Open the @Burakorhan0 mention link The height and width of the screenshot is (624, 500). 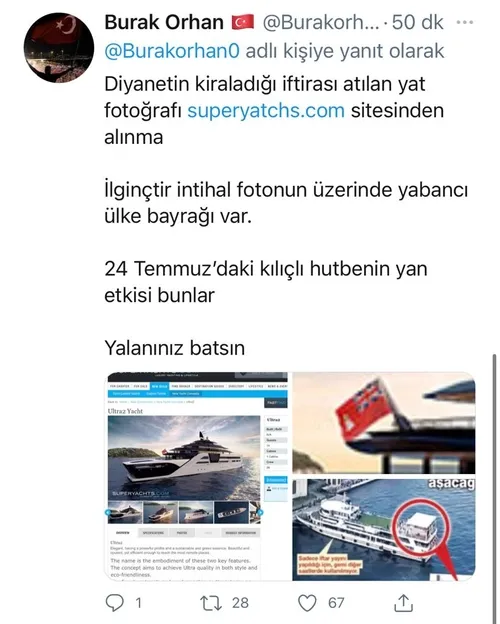point(172,51)
